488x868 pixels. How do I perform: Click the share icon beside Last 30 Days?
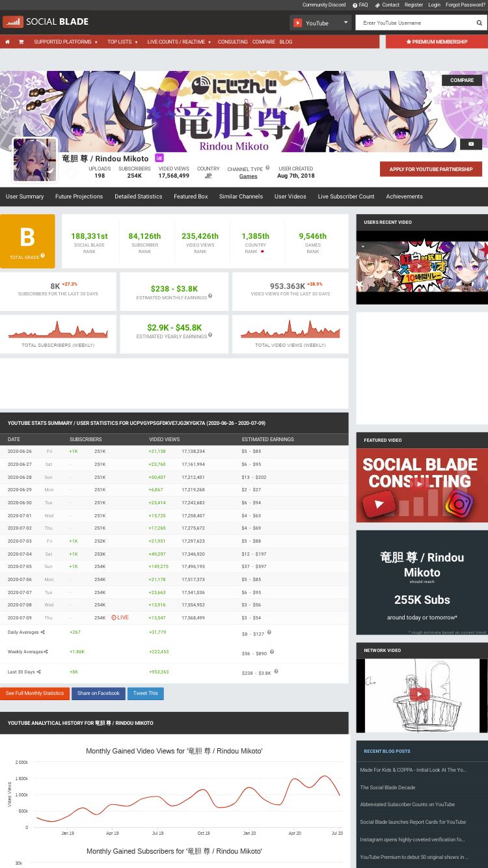tap(38, 671)
